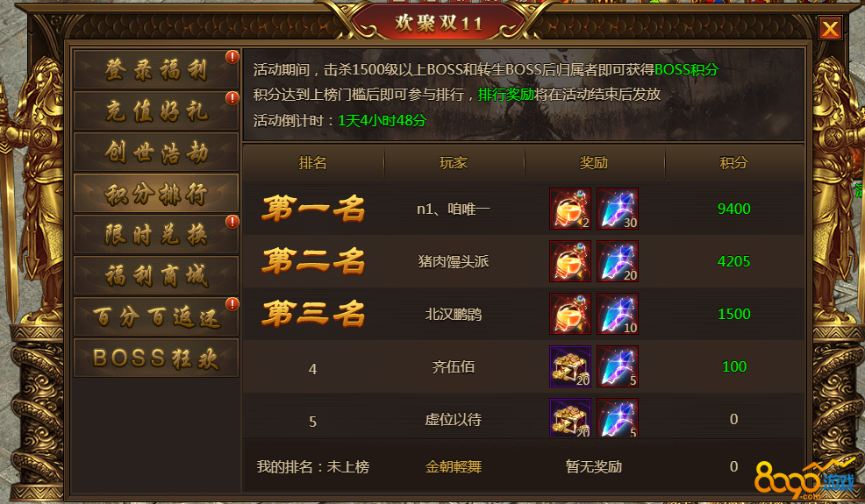865x504 pixels.
Task: Open the BOSS狂欢 tab
Action: 156,358
